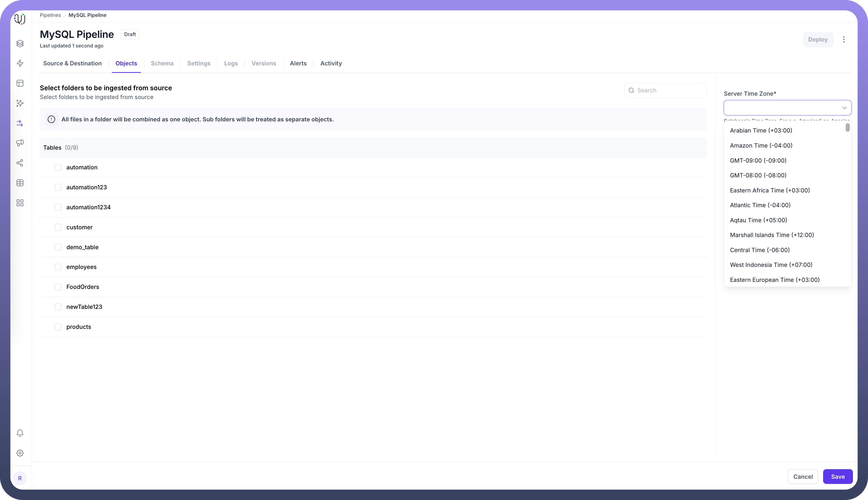Click the four-squares apps grid icon
Image resolution: width=868 pixels, height=500 pixels.
[20, 203]
